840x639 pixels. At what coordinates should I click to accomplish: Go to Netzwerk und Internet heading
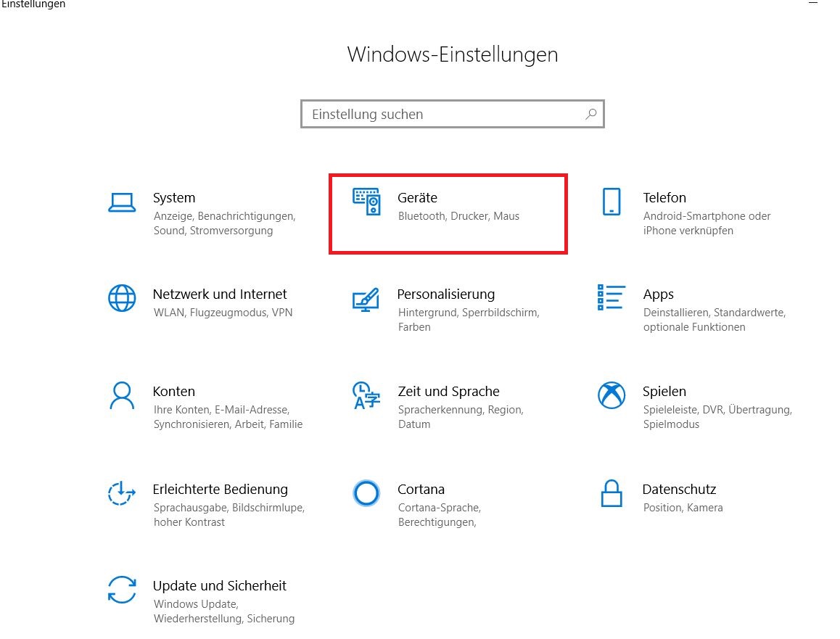pos(220,294)
